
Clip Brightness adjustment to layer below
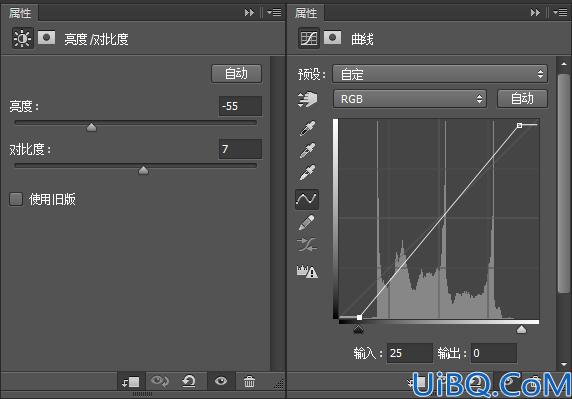pyautogui.click(x=131, y=382)
